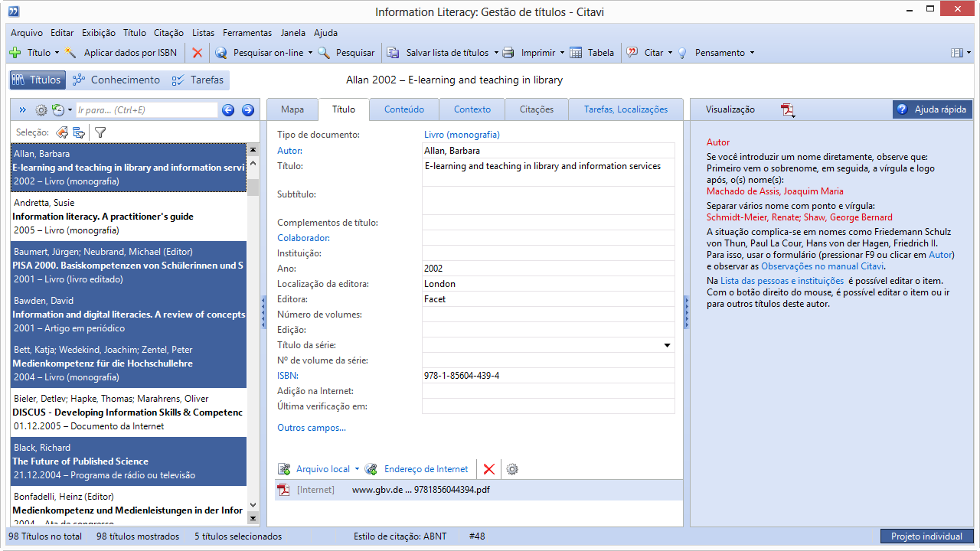Open the www.gbv.de PDF attachment entry
This screenshot has width=980, height=551.
[479, 490]
